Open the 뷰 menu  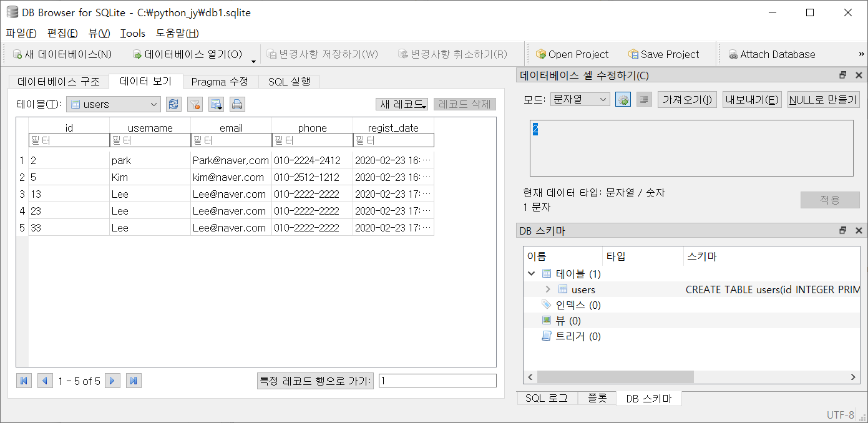click(99, 33)
